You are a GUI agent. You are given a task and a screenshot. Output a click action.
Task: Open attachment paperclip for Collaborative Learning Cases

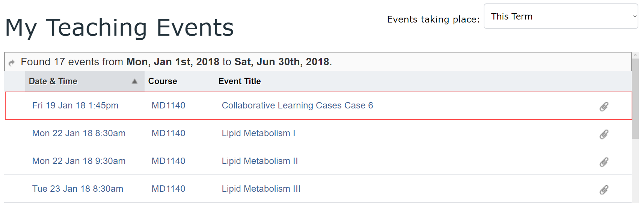(x=604, y=107)
